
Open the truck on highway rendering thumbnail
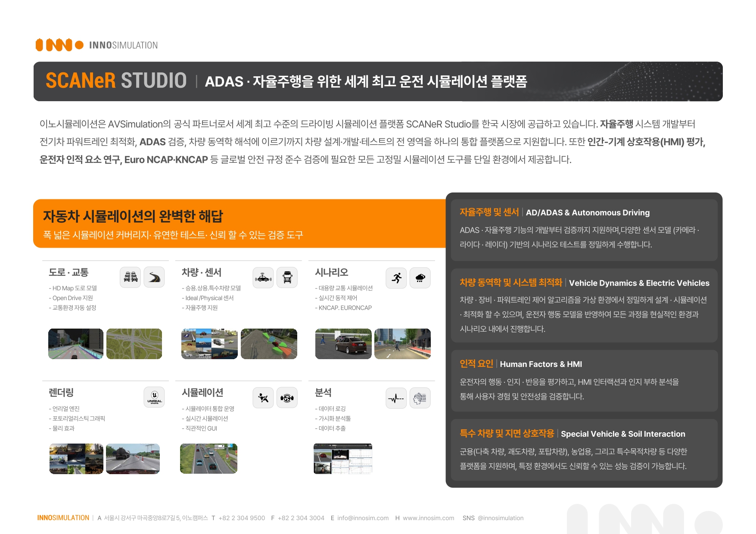[x=133, y=459]
